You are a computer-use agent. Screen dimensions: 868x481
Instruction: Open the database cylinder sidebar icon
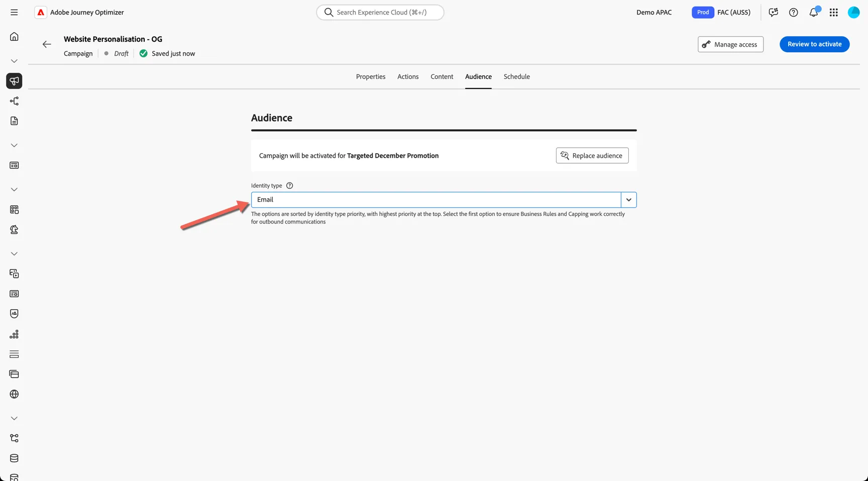pos(14,458)
